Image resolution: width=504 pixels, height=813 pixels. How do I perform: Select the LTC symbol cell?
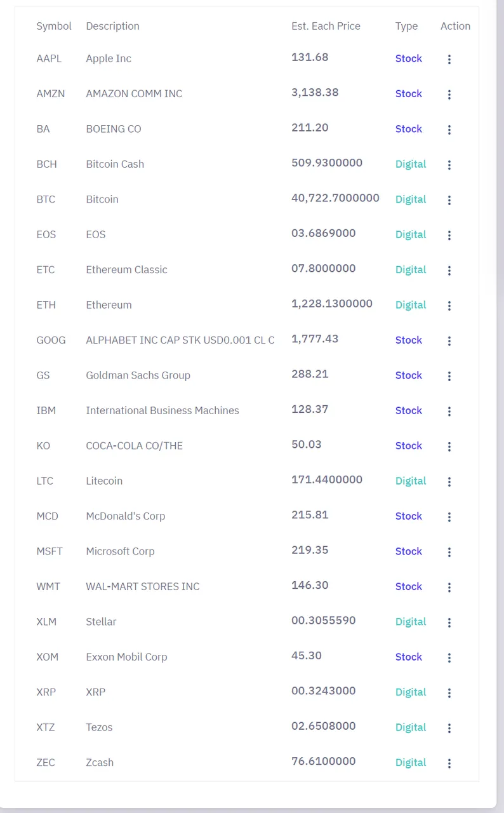[44, 481]
